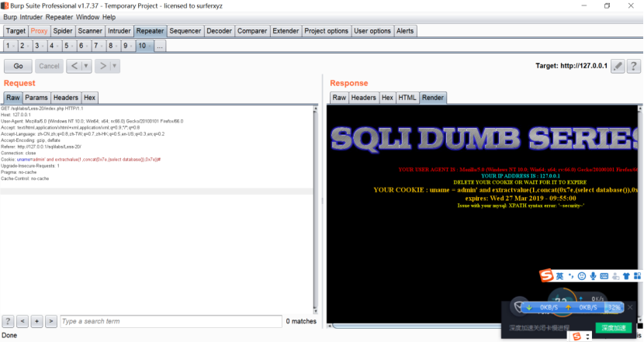Show response Raw view
Screen dimensions: 644x342
339,98
